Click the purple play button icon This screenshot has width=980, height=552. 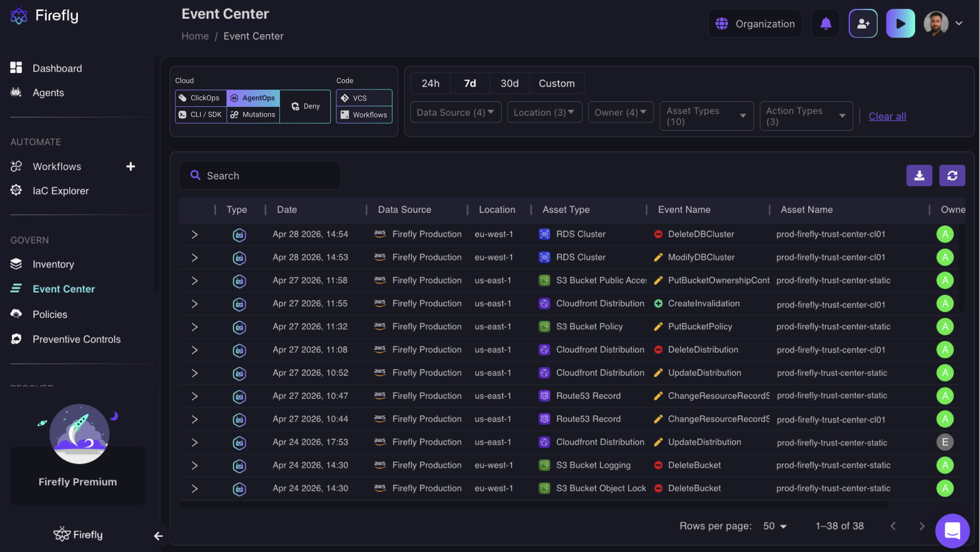pyautogui.click(x=900, y=24)
